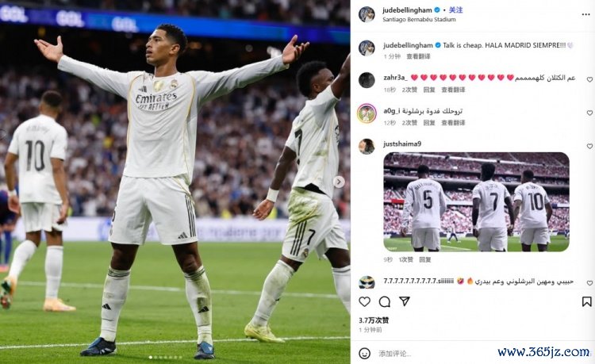Viewport: 595px width, 364px height.
Task: View 3.7万 likes count
Action: tap(374, 320)
